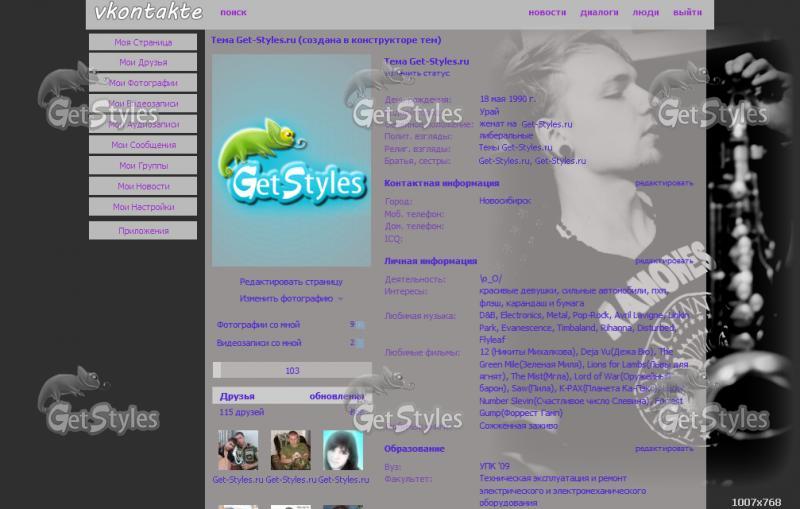Click \o_O/ activity link

(490, 279)
